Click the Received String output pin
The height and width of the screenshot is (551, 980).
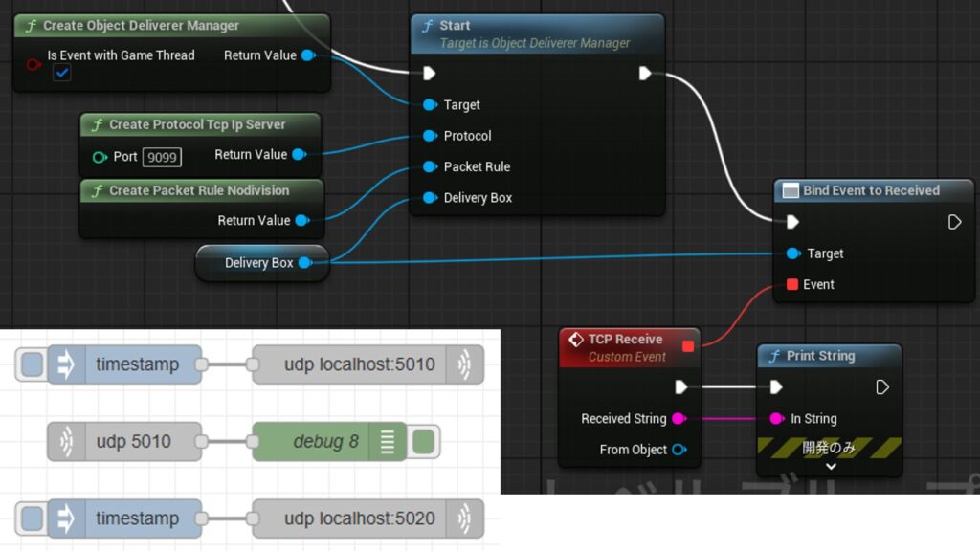tap(679, 419)
